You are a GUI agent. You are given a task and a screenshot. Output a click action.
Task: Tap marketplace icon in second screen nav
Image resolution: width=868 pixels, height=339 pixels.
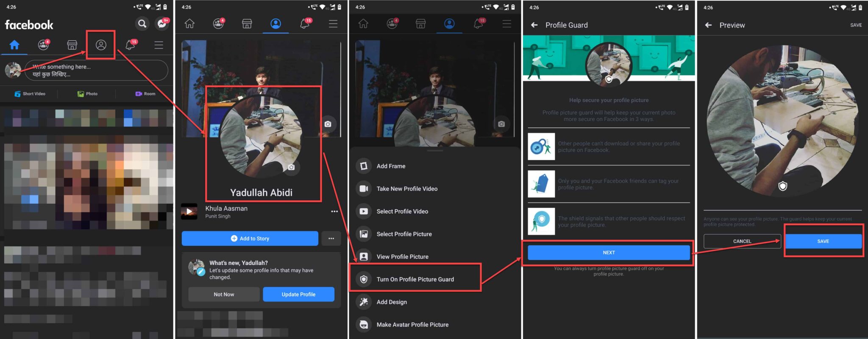(x=247, y=24)
